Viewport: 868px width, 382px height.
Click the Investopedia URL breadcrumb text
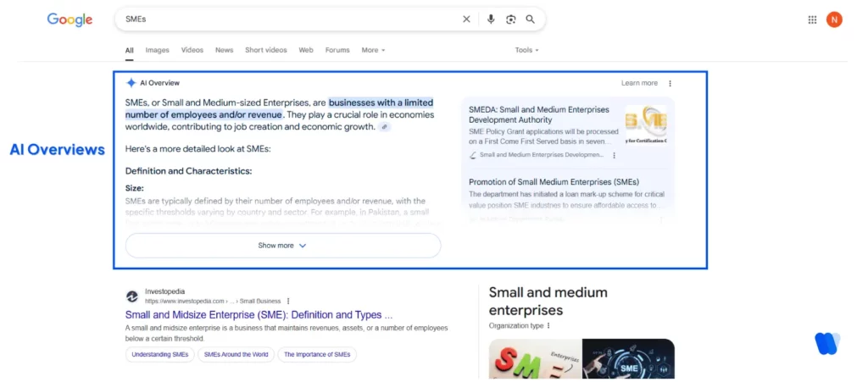pyautogui.click(x=213, y=302)
